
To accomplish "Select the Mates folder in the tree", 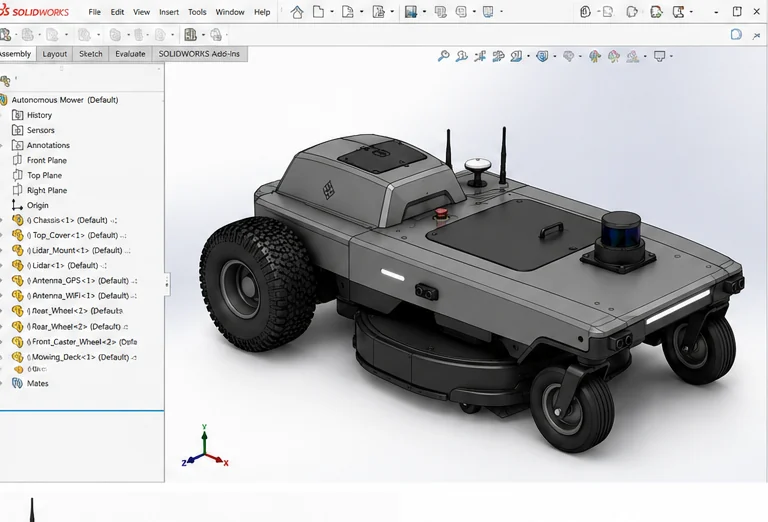I will point(30,383).
